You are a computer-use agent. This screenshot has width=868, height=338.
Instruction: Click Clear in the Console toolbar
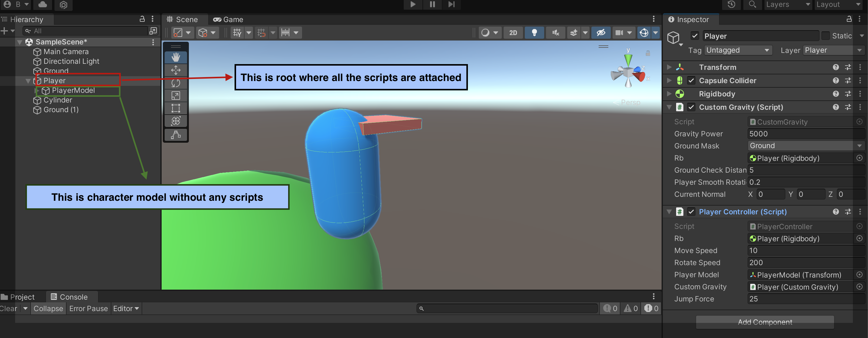point(8,308)
